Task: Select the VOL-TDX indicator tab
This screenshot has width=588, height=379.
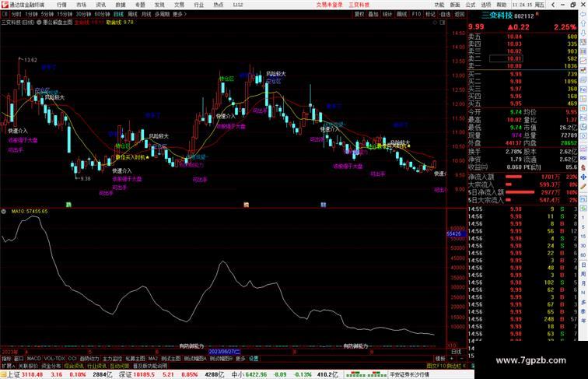Action: [x=54, y=359]
